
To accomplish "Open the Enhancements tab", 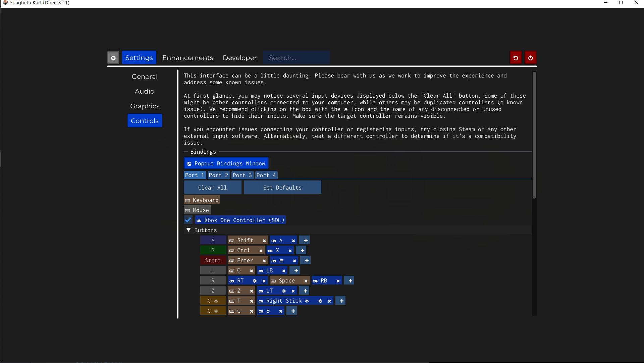I will [x=187, y=58].
